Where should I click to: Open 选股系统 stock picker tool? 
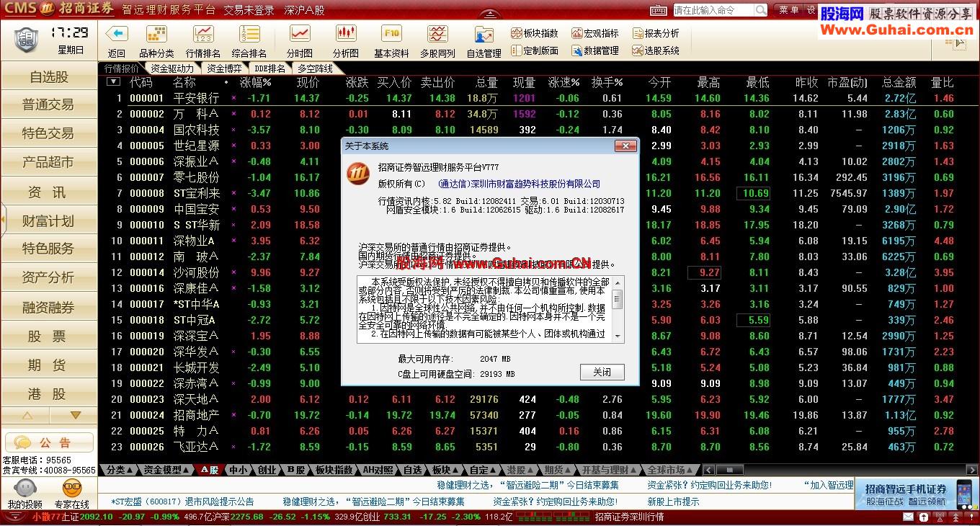pos(656,50)
